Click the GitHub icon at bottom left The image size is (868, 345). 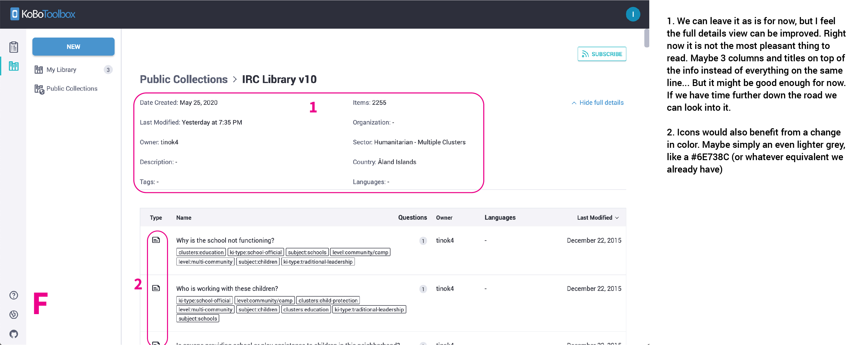point(13,334)
